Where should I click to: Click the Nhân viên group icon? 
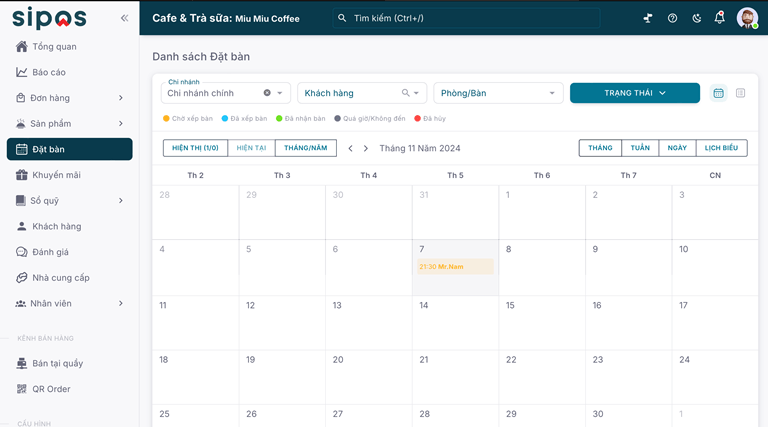[21, 304]
